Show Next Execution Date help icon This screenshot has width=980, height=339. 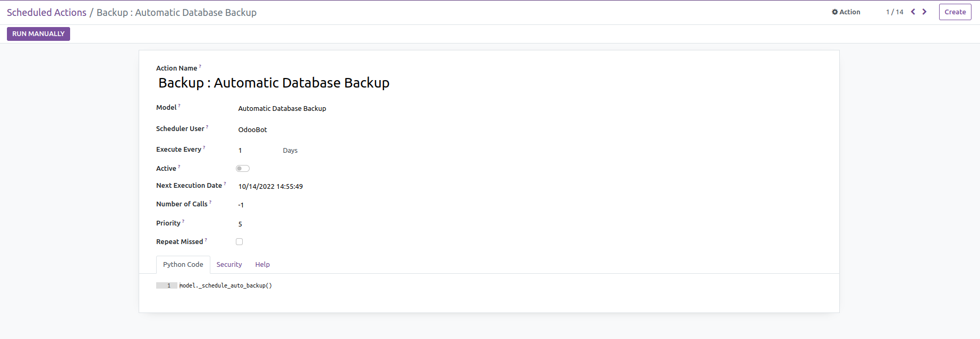[x=225, y=184]
